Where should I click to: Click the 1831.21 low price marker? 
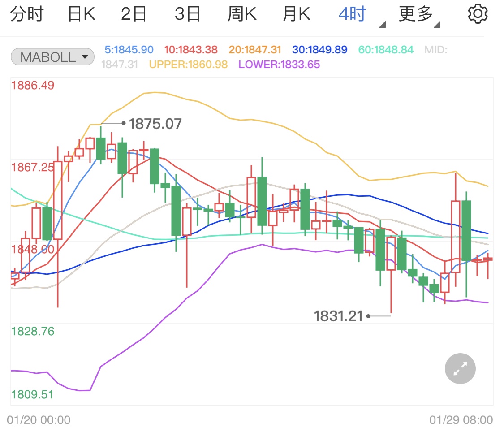(x=338, y=316)
